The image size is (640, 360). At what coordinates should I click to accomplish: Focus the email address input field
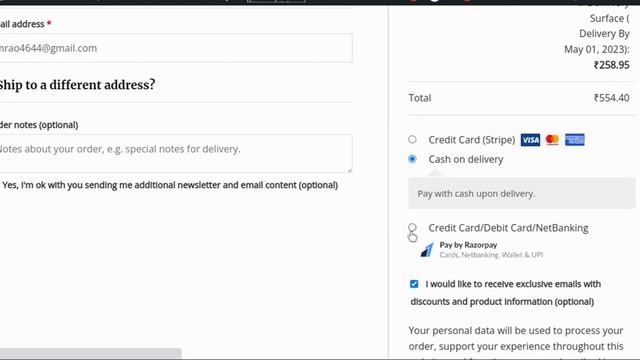pos(176,48)
